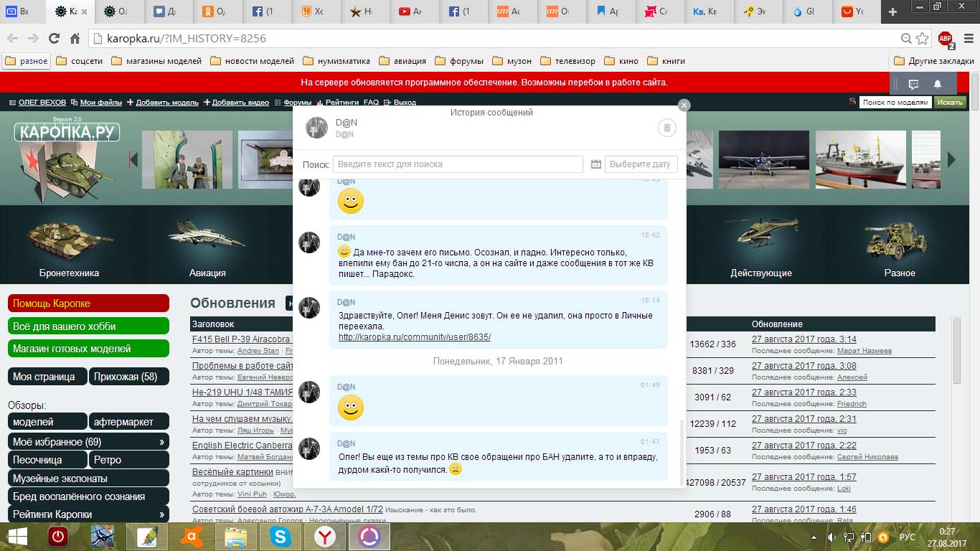
Task: Go to browser home page icon
Action: [x=75, y=38]
